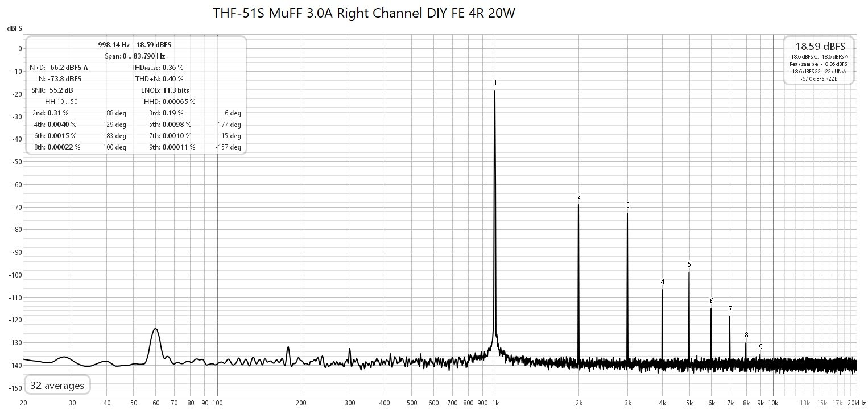Click the "15k" frequency axis label

pos(822,402)
